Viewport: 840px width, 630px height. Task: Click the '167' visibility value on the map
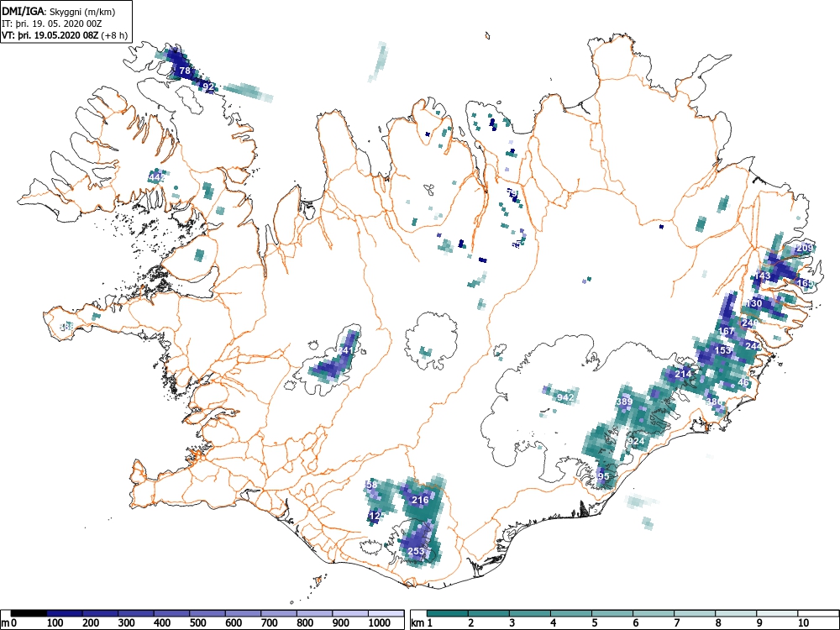coord(726,331)
